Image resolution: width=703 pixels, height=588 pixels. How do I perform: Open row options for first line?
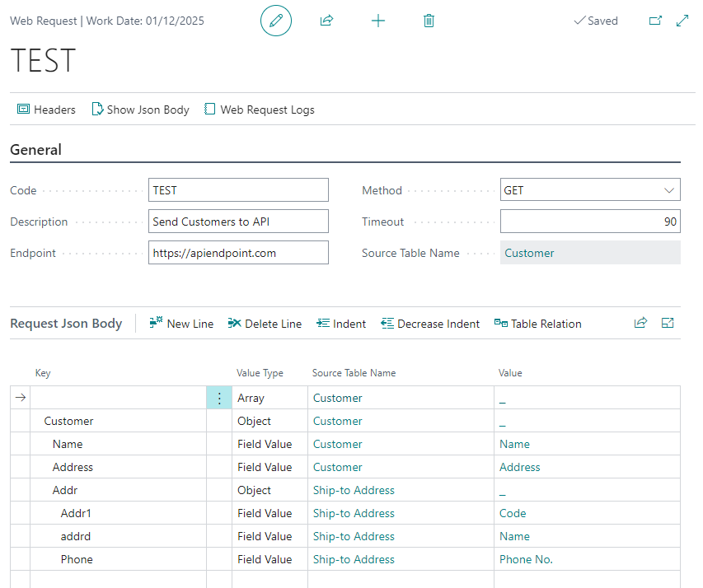[219, 398]
